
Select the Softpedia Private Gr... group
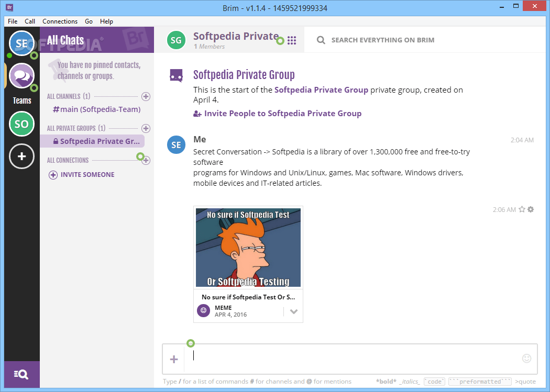pos(92,141)
